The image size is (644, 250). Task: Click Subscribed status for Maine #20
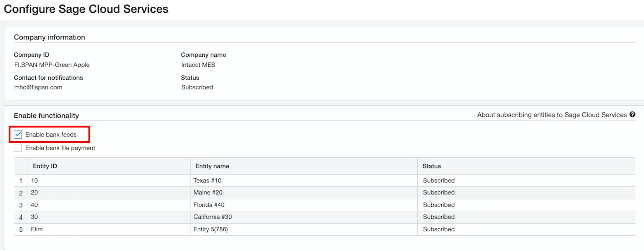click(x=439, y=192)
